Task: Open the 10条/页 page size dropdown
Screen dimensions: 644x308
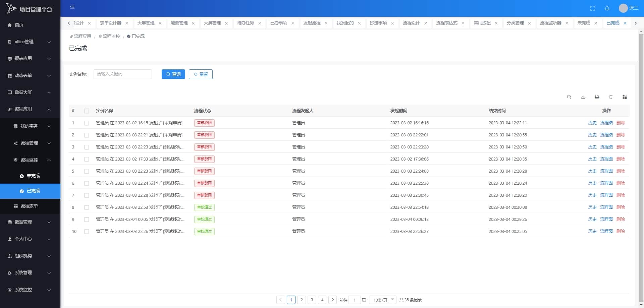Action: tap(383, 300)
